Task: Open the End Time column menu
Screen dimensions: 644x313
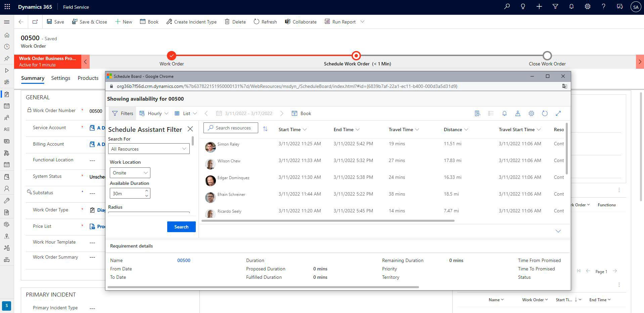Action: pyautogui.click(x=347, y=129)
